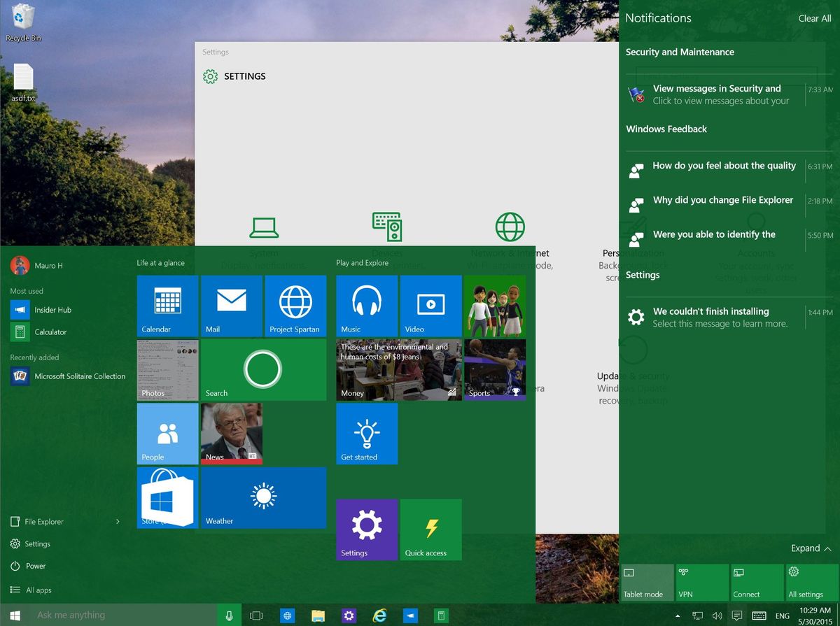Click the Cortana microphone icon
840x626 pixels.
click(x=230, y=615)
